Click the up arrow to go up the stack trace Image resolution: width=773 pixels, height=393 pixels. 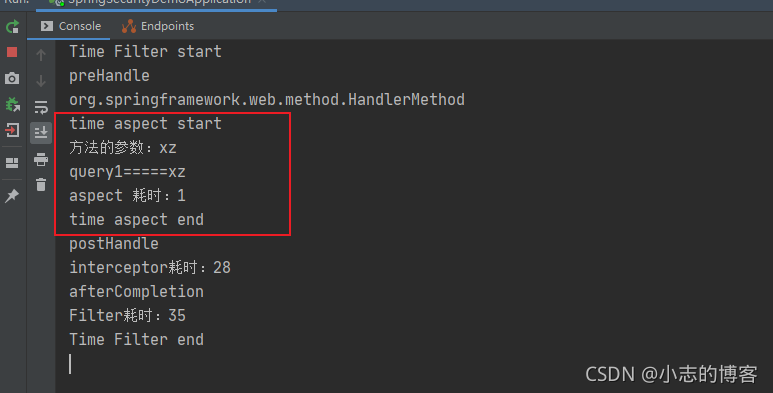pos(41,55)
